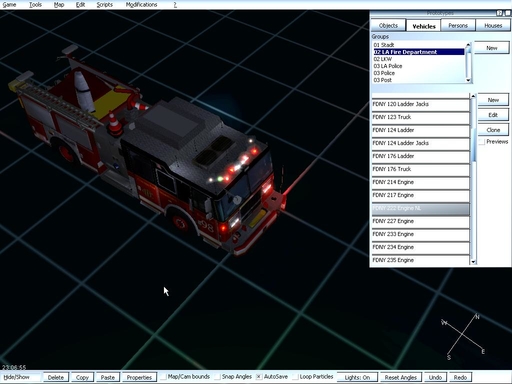The image size is (512, 384).
Task: Click the groups list scroll-down arrow
Action: click(x=468, y=80)
